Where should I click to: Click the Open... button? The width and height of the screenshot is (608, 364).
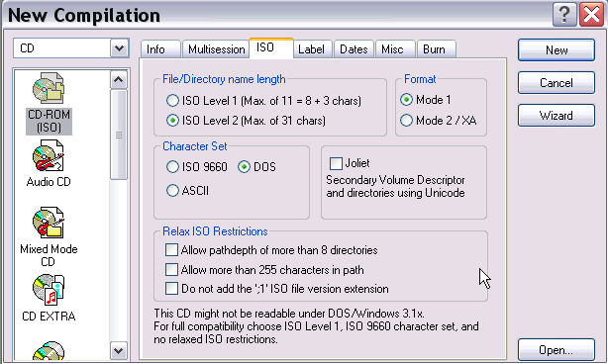(x=557, y=350)
